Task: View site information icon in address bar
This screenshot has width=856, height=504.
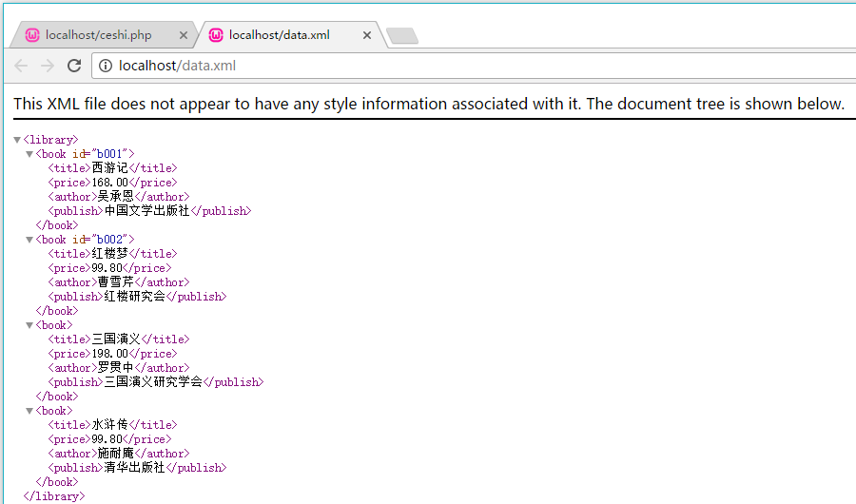Action: [106, 66]
